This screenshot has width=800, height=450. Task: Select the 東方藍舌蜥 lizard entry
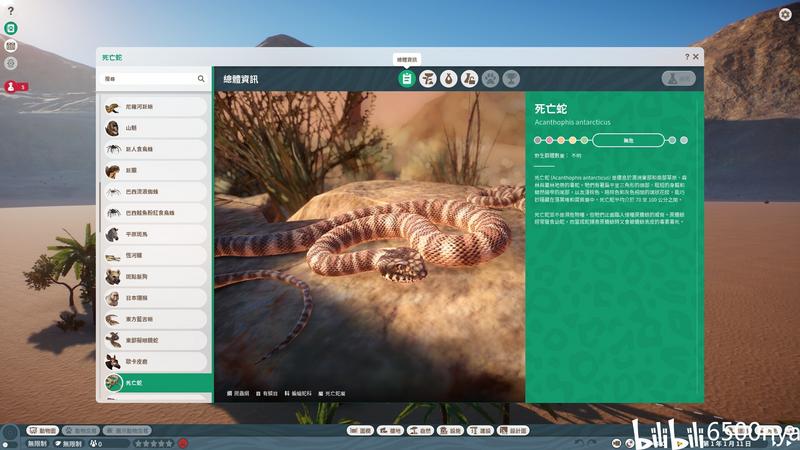point(155,319)
